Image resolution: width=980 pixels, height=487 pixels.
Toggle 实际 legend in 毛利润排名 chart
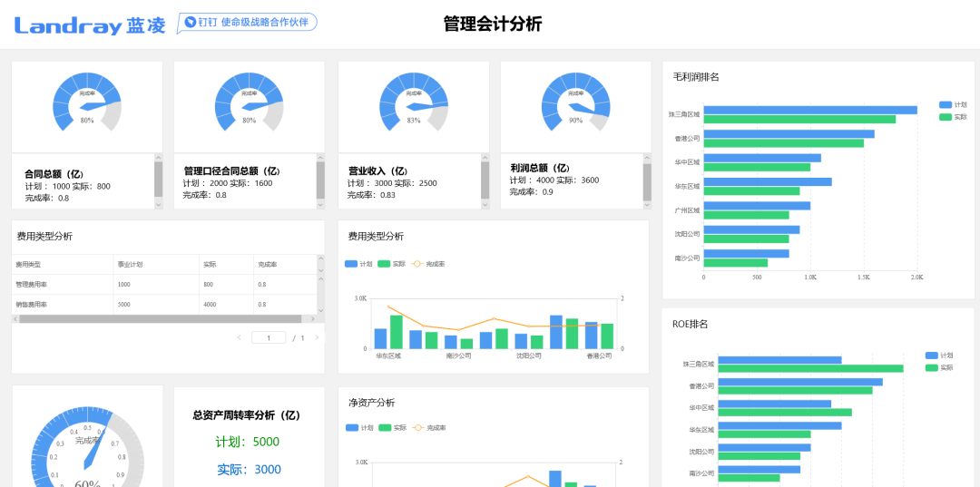[x=953, y=117]
